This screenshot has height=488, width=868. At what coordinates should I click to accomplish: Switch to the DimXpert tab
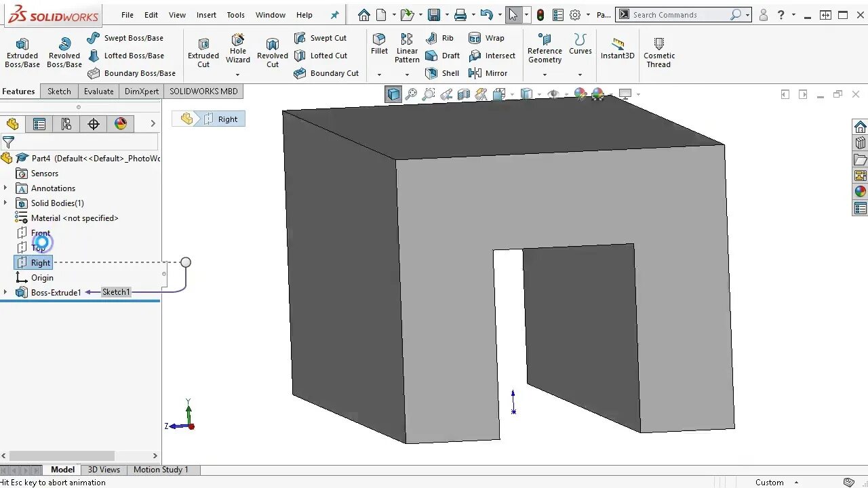click(142, 91)
